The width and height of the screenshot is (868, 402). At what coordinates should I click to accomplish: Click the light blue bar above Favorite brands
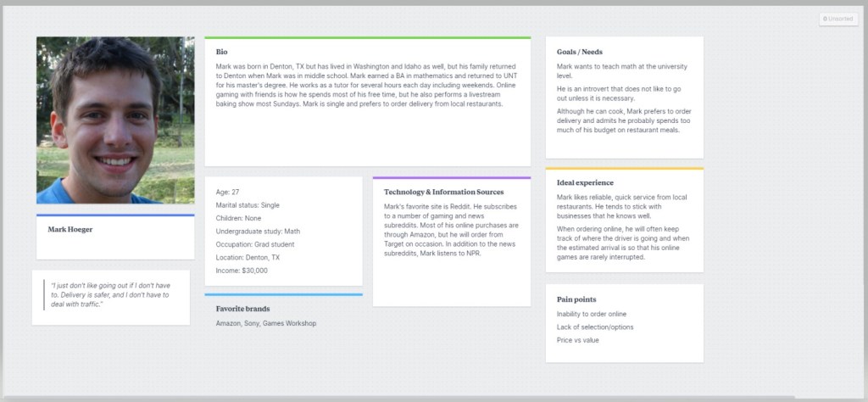point(283,295)
